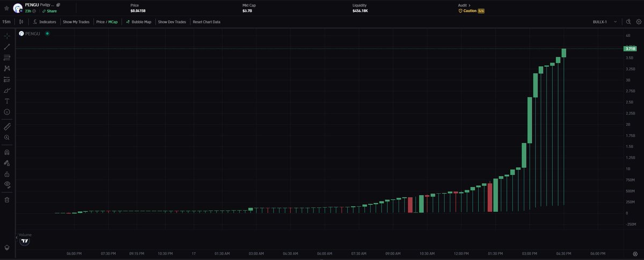
Task: Click the Price value $0.04158
Action: coord(139,11)
